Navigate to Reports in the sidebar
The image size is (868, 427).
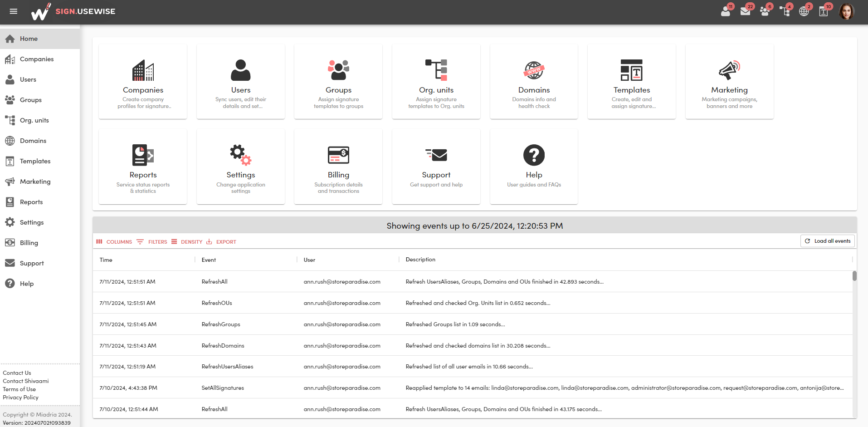[31, 201]
